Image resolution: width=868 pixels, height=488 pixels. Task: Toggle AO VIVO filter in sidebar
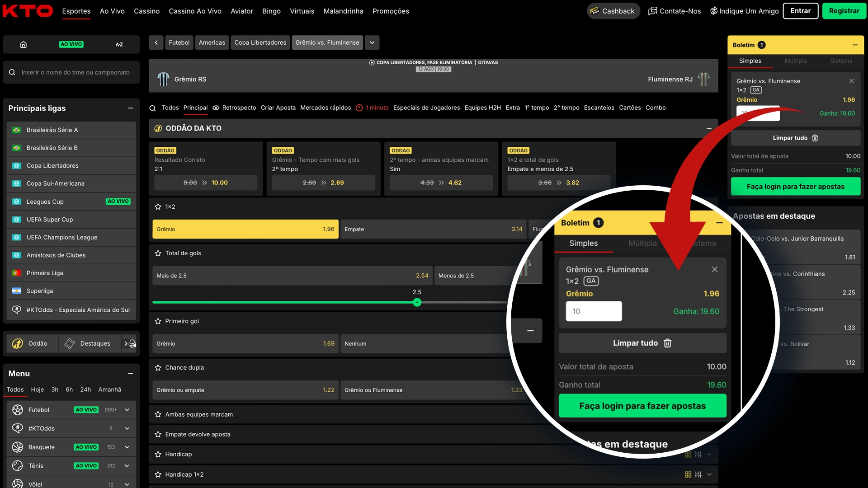pyautogui.click(x=71, y=44)
